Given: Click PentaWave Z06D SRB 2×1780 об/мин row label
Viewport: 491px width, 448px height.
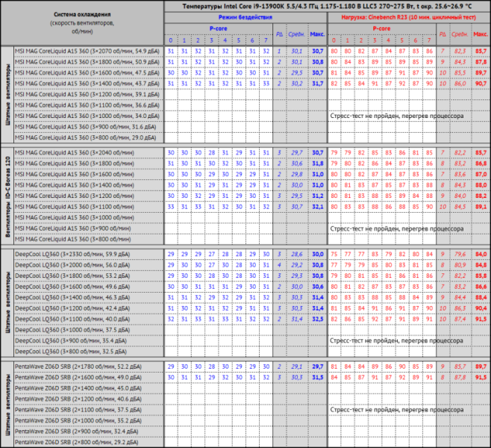Looking at the screenshot, I should coord(81,367).
